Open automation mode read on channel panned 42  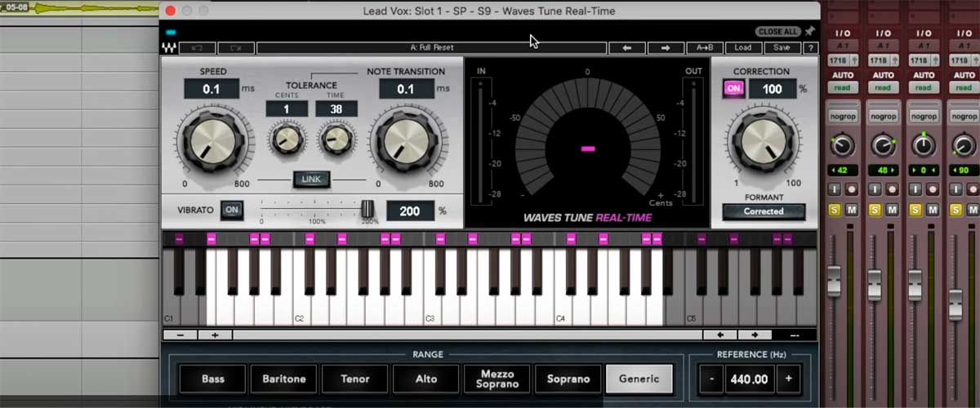point(843,87)
